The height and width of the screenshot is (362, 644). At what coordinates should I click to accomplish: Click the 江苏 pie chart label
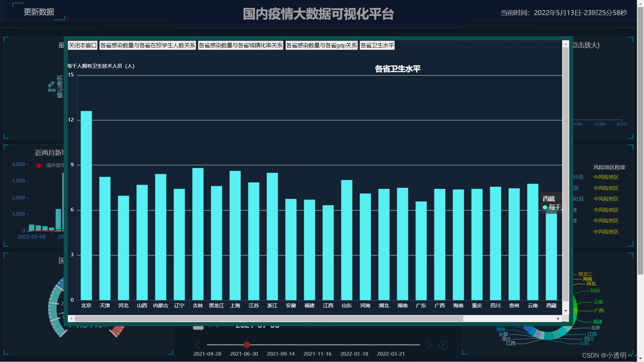[x=592, y=334]
